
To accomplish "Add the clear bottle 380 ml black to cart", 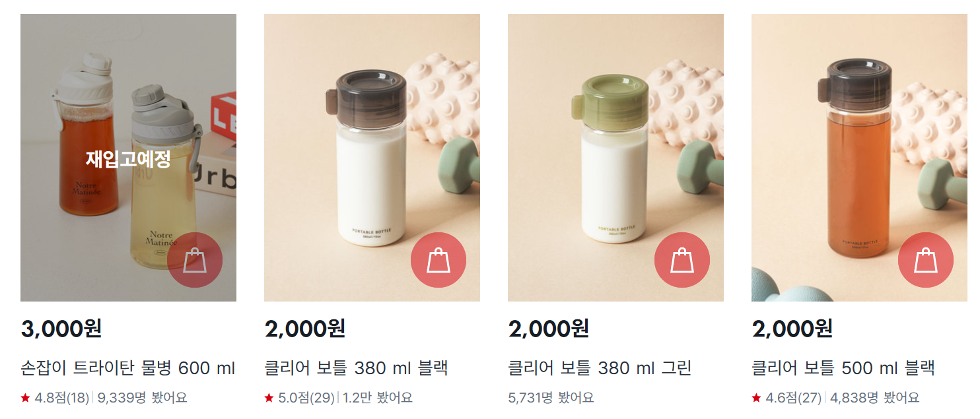I will (438, 260).
